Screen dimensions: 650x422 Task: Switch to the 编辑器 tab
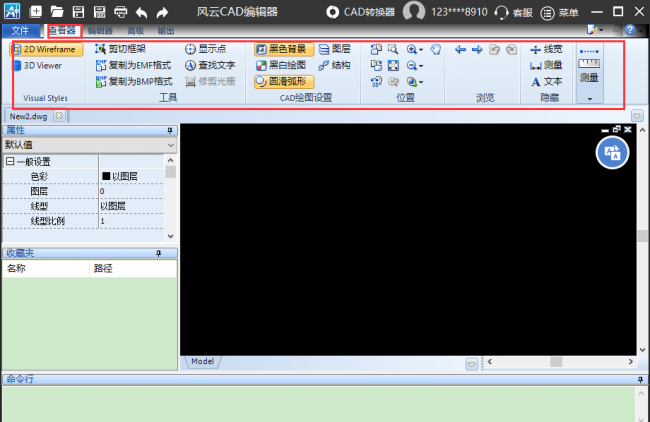(x=100, y=31)
